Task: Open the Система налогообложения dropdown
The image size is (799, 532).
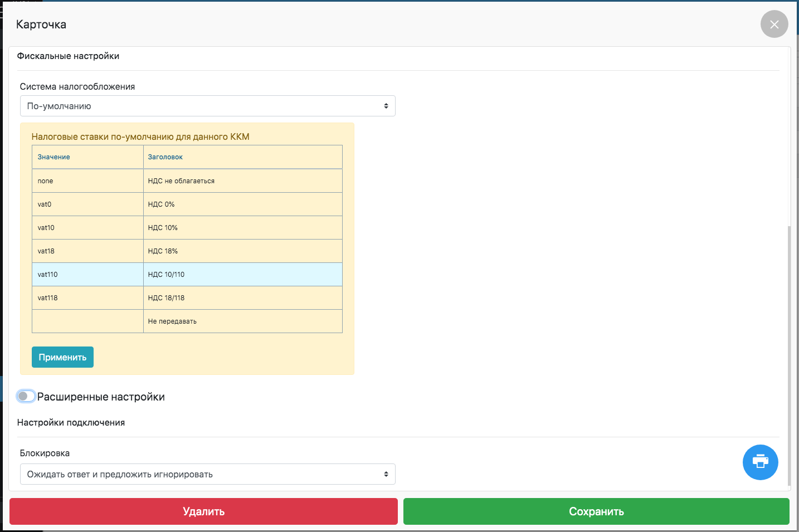Action: [x=207, y=106]
